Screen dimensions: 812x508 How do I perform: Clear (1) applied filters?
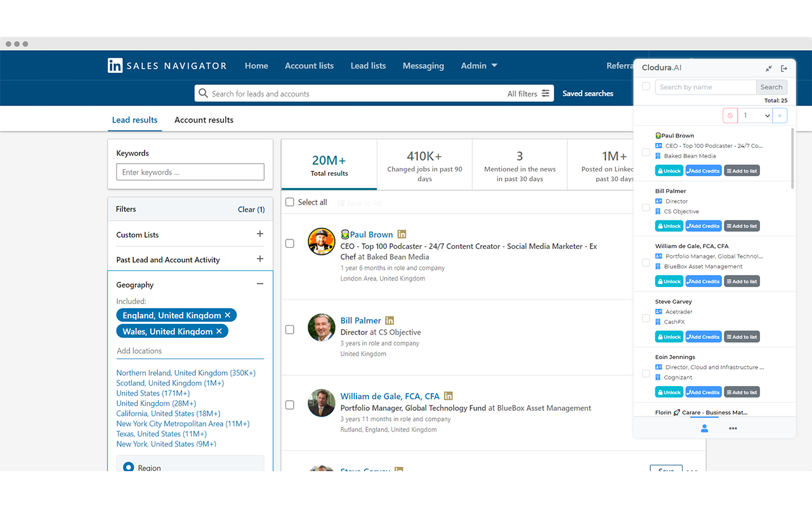(251, 209)
